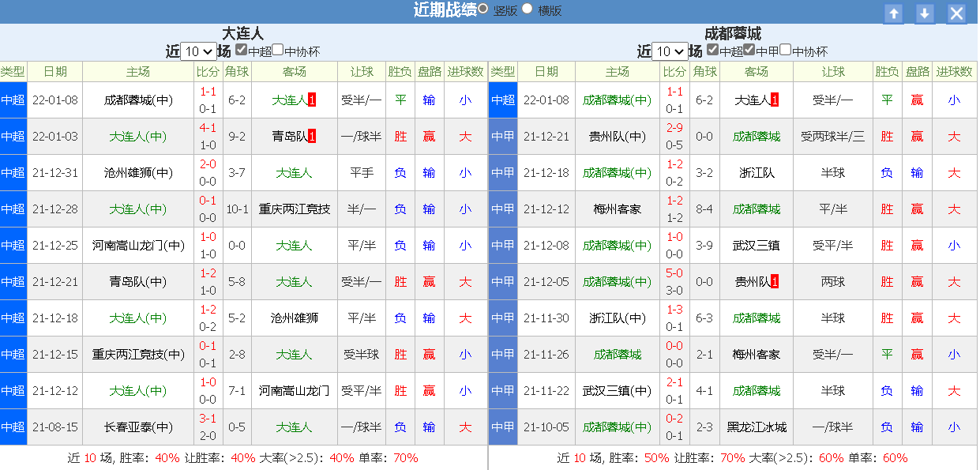
Task: Click 盘路 column header in left table
Action: click(x=429, y=72)
